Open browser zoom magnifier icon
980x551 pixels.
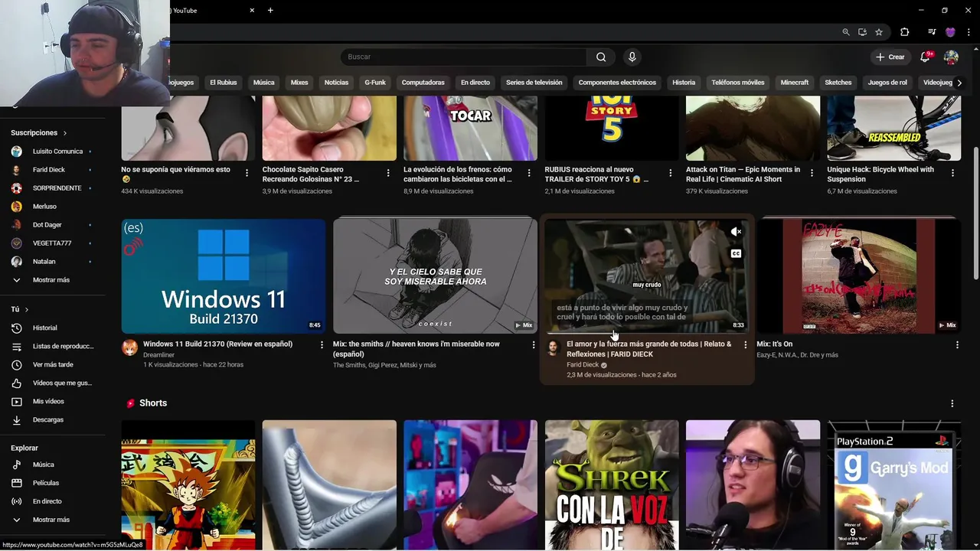click(x=845, y=32)
